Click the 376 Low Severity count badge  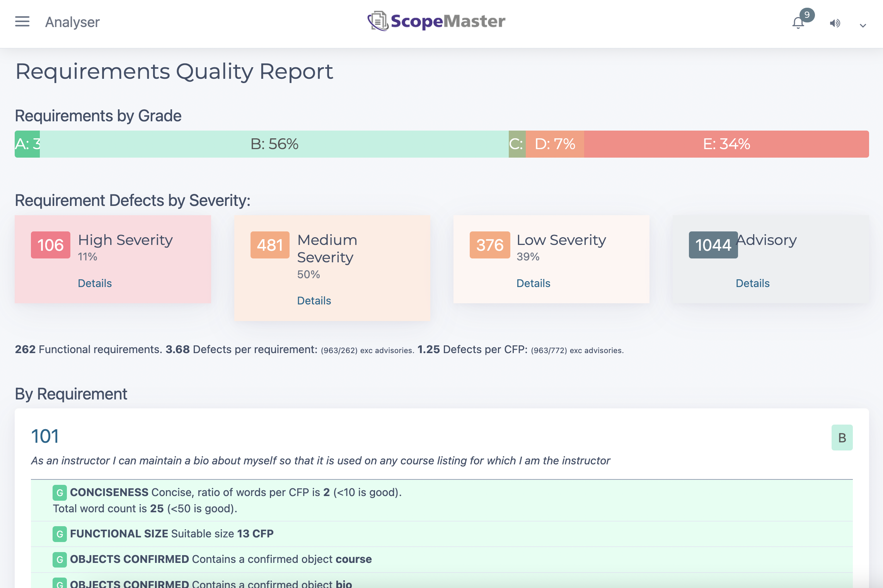coord(489,245)
